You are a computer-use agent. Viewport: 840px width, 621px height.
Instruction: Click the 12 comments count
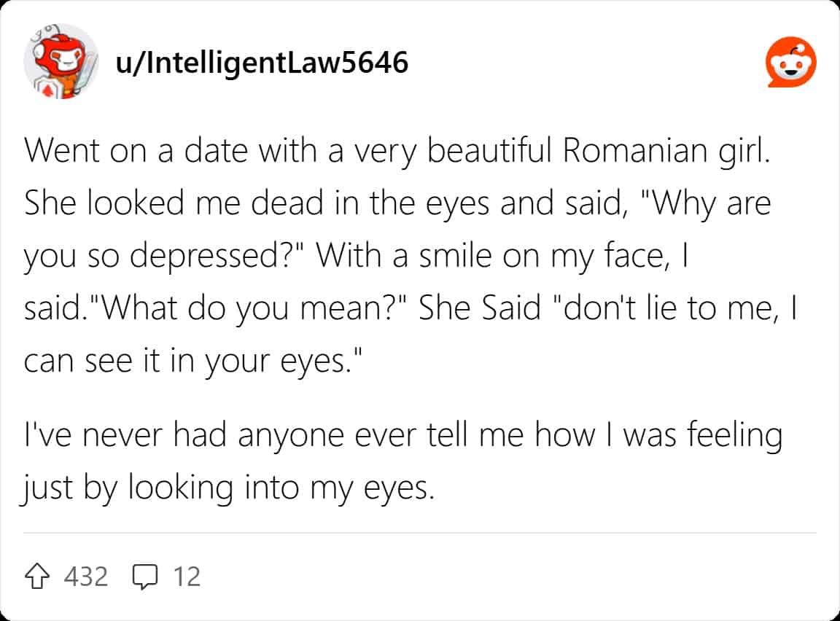187,577
